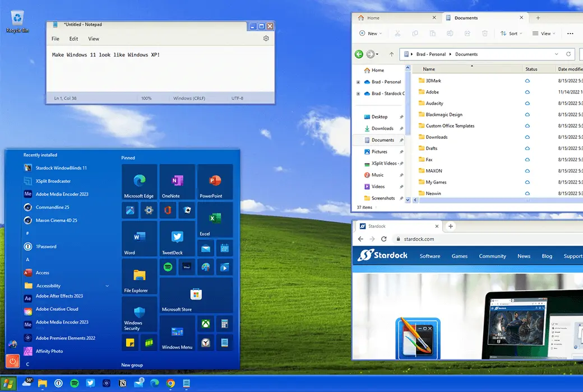This screenshot has height=392, width=583.
Task: Open the Edit menu in Notepad
Action: tap(73, 39)
